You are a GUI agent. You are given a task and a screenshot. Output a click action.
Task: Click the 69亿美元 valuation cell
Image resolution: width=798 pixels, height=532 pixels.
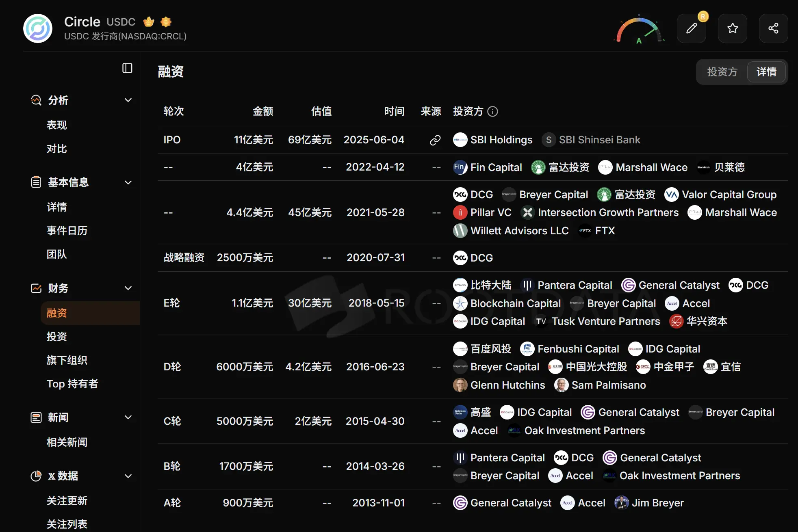(310, 140)
